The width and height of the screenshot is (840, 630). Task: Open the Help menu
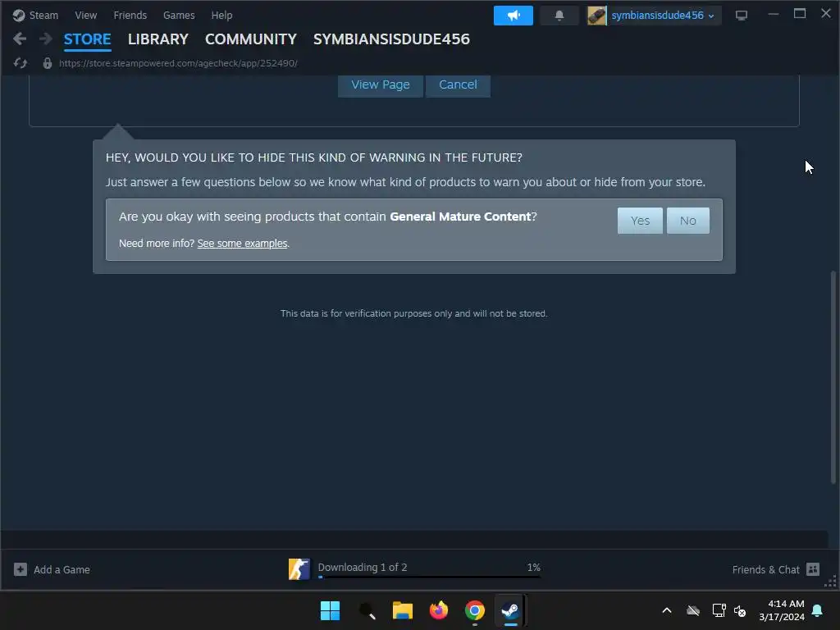coord(221,15)
